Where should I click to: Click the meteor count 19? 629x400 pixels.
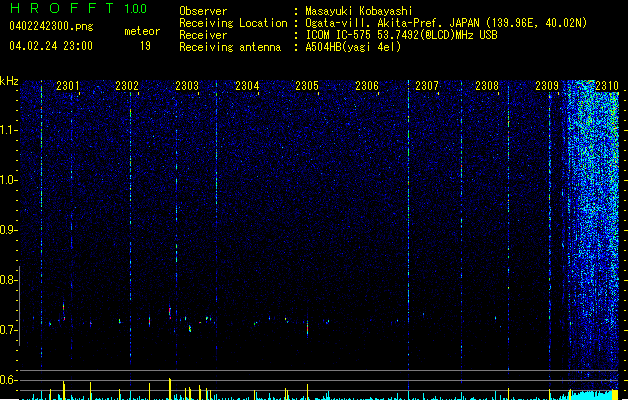[x=145, y=46]
